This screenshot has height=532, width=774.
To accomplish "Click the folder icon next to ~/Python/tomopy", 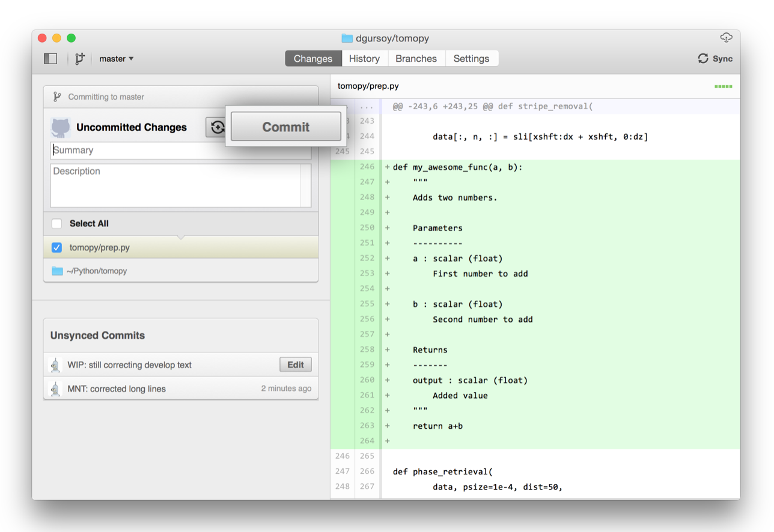I will (x=57, y=271).
